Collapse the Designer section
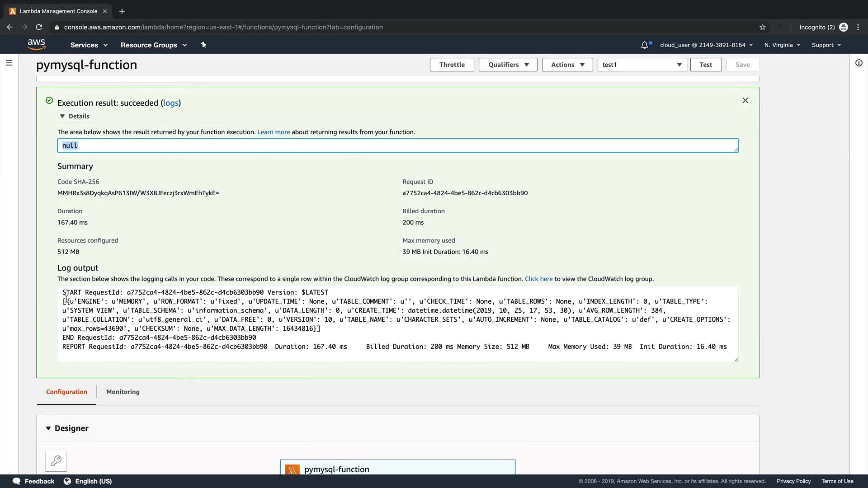The height and width of the screenshot is (488, 868). [x=48, y=428]
